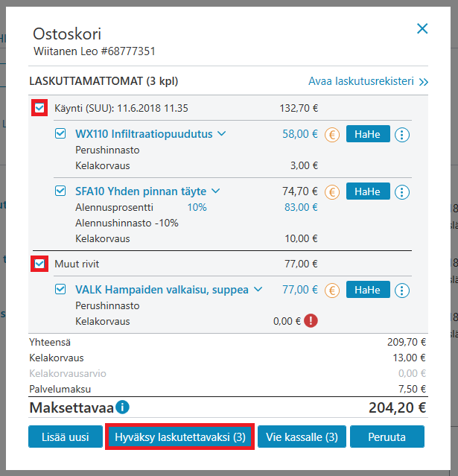Expand VALK Hampaiden valkaisu, suppea chevron
Image resolution: width=458 pixels, height=476 pixels.
pyautogui.click(x=258, y=289)
